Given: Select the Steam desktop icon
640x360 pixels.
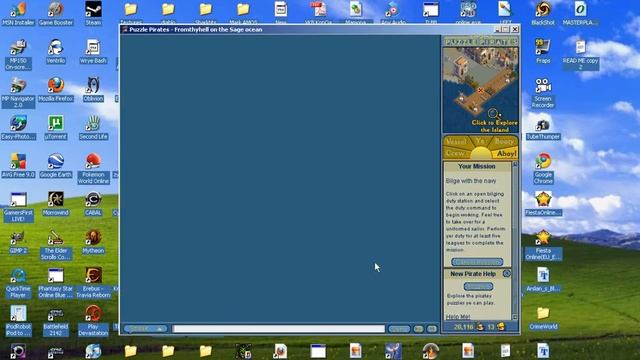Looking at the screenshot, I should [93, 13].
